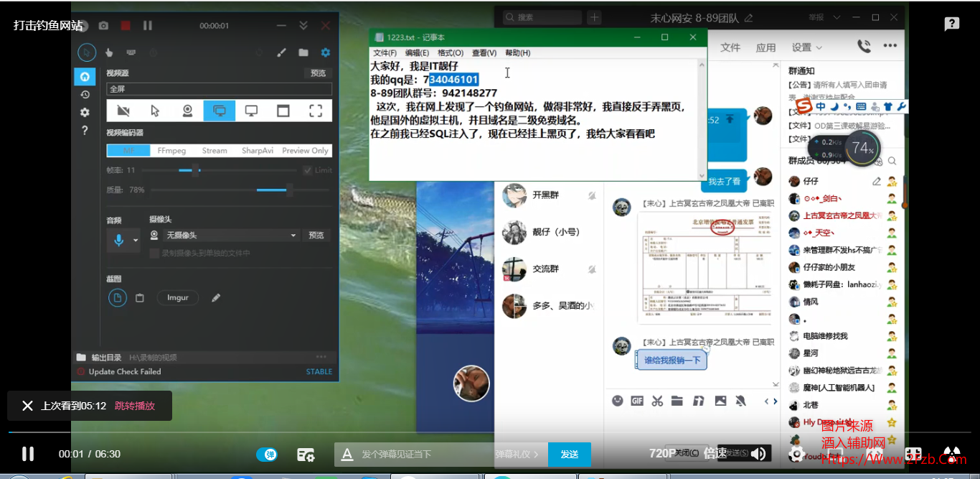Expand the microphone audio source arrow
Image resolution: width=980 pixels, height=479 pixels.
coord(136,241)
